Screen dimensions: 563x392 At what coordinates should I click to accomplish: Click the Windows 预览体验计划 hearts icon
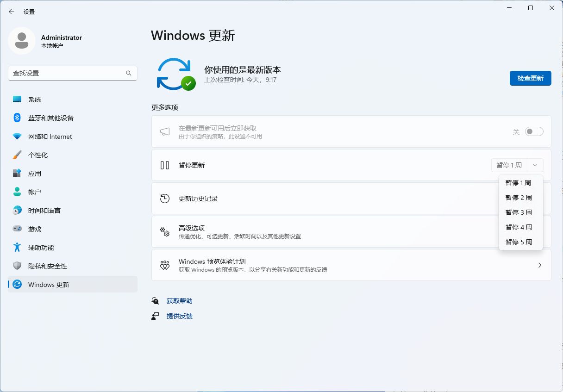coord(165,265)
